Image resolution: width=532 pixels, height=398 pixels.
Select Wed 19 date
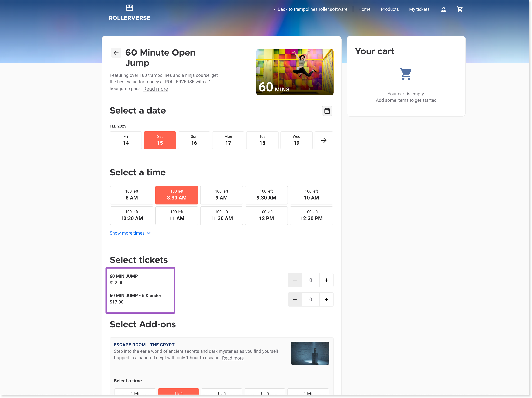point(296,140)
